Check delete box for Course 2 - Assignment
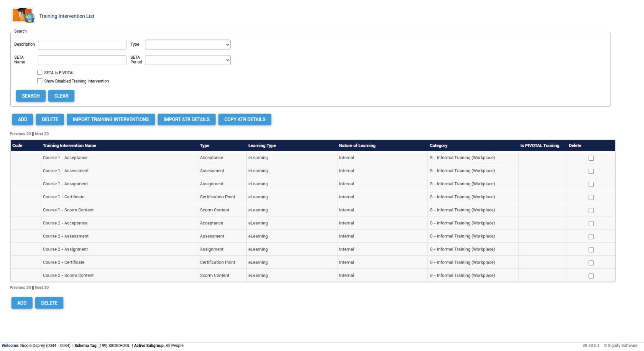The image size is (644, 351). pos(591,250)
